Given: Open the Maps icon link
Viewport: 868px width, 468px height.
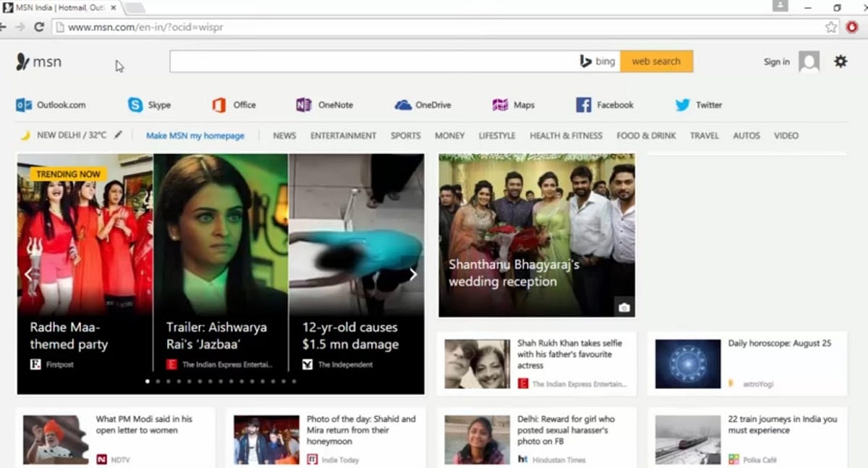Looking at the screenshot, I should pos(500,105).
